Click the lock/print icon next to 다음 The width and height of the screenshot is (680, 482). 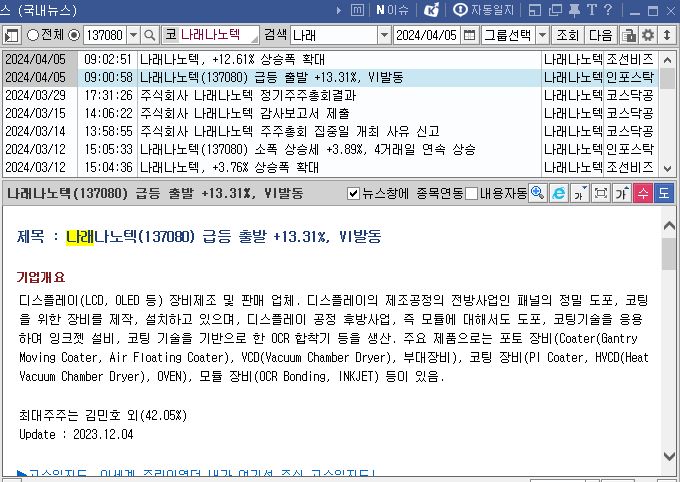coord(628,35)
